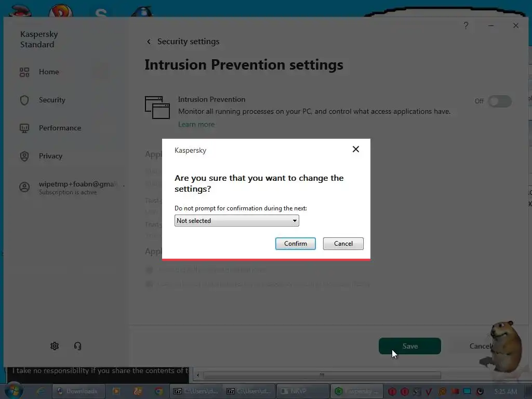Switch to the NKVP taskbar window
532x399 pixels.
(x=303, y=391)
